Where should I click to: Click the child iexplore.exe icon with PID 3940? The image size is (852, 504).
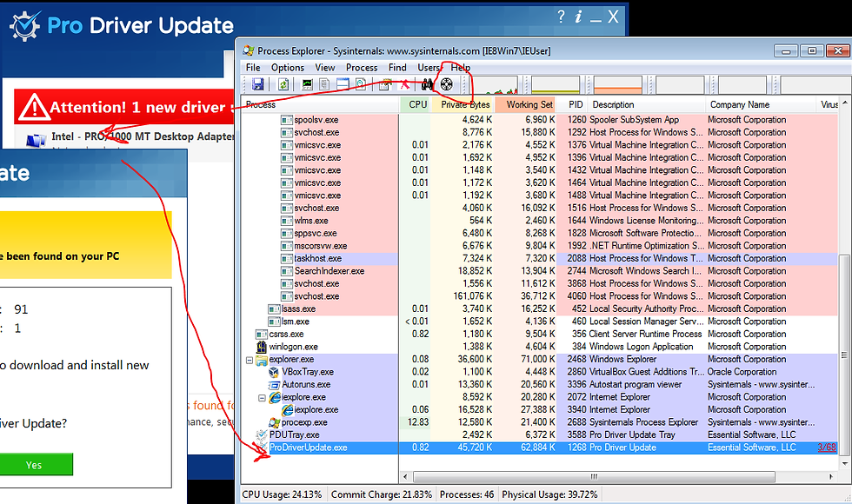point(287,410)
